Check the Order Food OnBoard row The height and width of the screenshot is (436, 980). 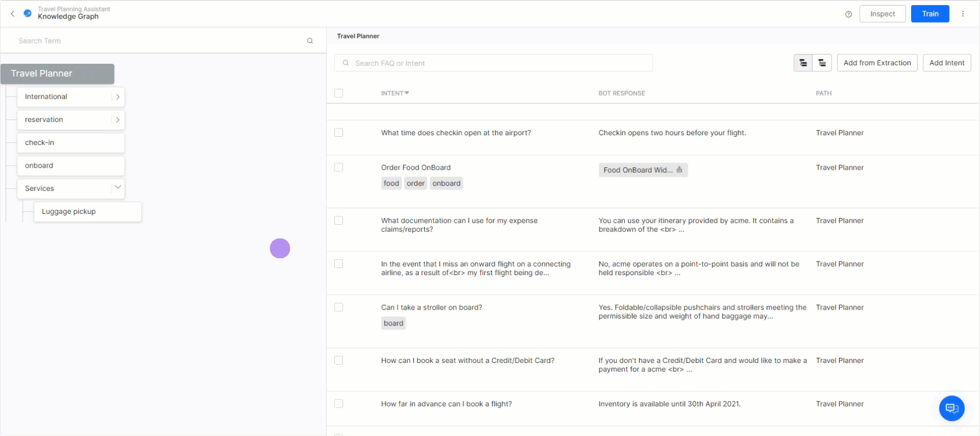coord(338,168)
